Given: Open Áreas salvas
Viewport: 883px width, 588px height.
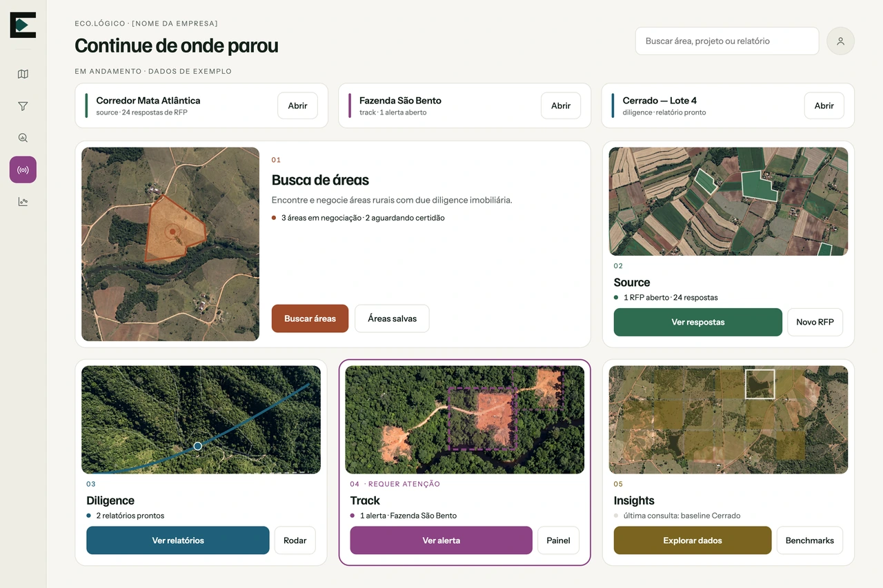Looking at the screenshot, I should [x=392, y=318].
